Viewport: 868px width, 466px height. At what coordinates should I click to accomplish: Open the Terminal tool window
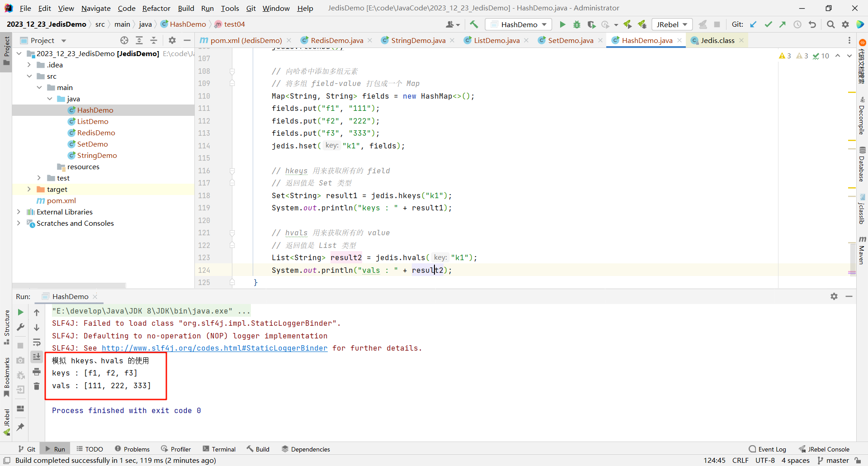tap(219, 449)
